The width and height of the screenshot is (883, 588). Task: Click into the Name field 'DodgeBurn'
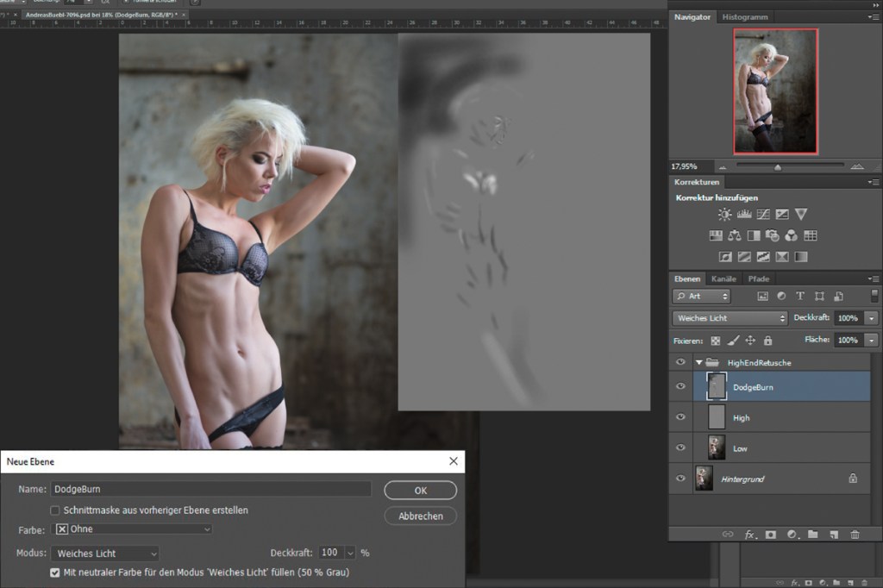coord(211,489)
